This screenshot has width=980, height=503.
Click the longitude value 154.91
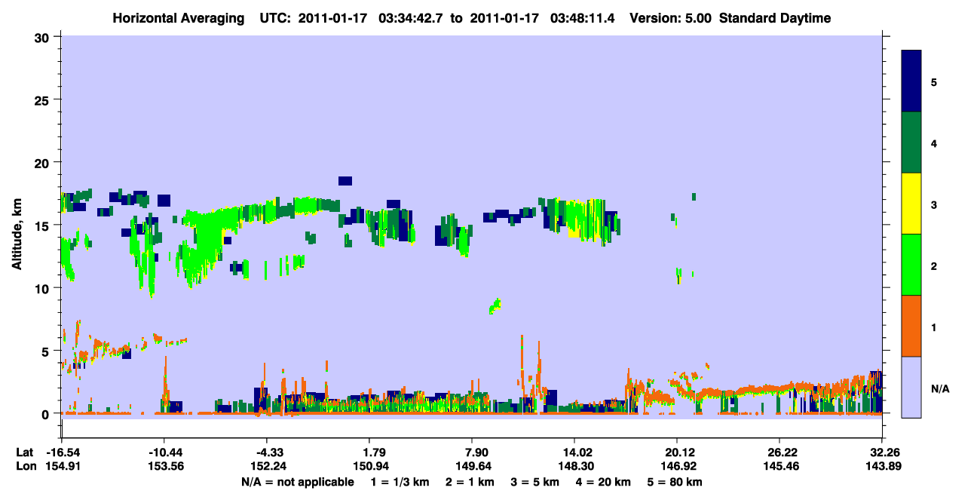coord(62,466)
